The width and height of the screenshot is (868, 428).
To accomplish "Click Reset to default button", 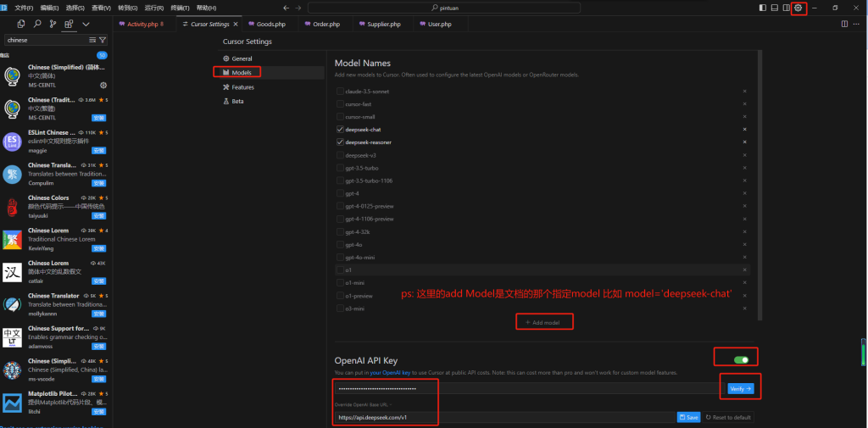I will pos(728,417).
